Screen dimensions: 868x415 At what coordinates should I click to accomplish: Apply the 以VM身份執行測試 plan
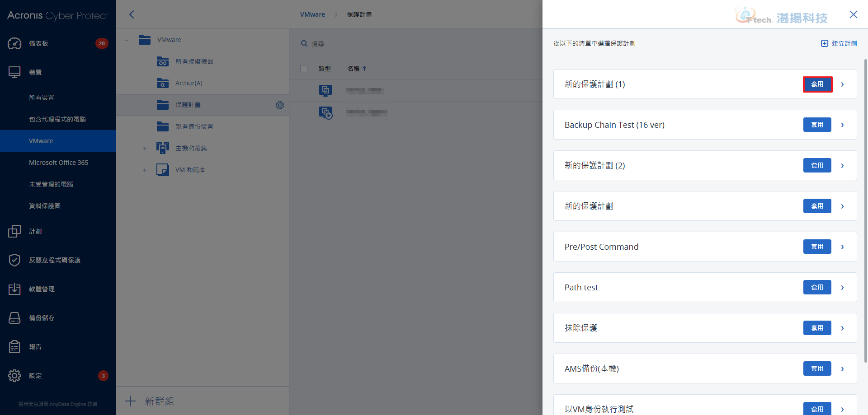pyautogui.click(x=817, y=409)
